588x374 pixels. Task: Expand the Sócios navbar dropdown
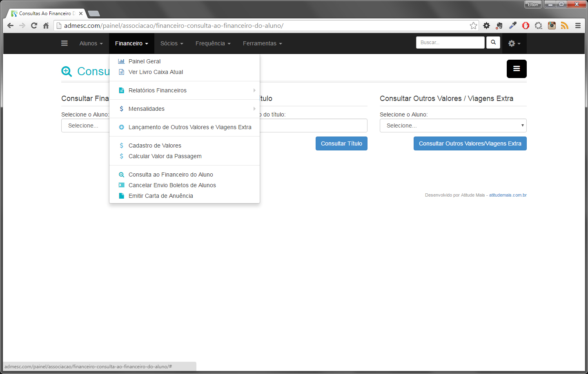click(171, 43)
